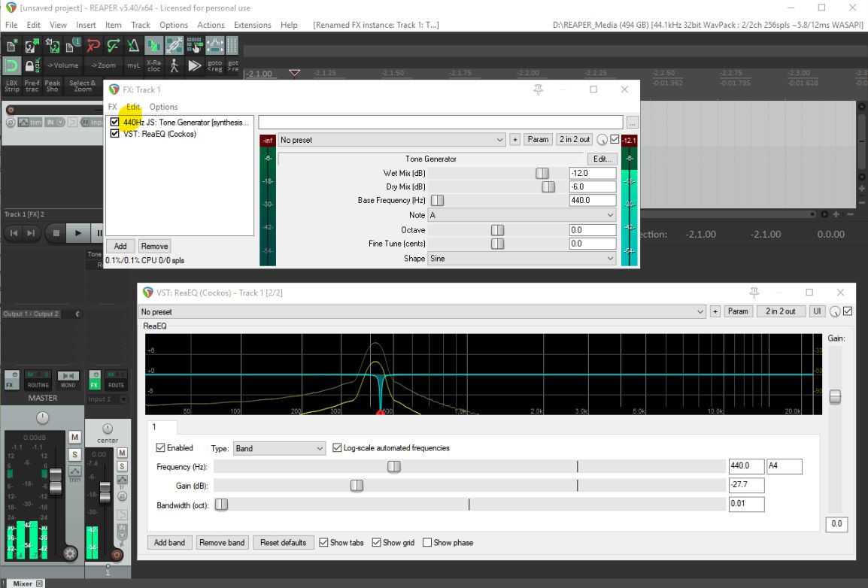
Task: Click the Wet Mix (dB) slider handle
Action: coord(542,173)
